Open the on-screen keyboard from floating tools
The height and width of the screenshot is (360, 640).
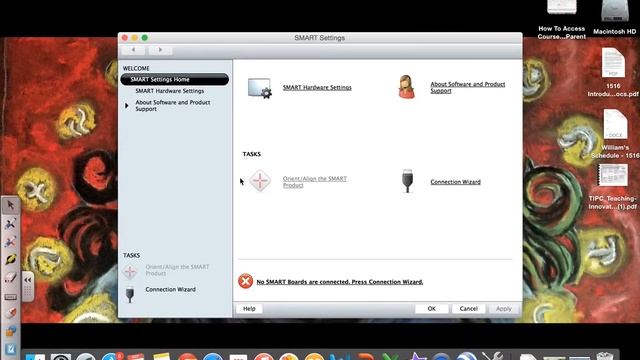(x=10, y=297)
